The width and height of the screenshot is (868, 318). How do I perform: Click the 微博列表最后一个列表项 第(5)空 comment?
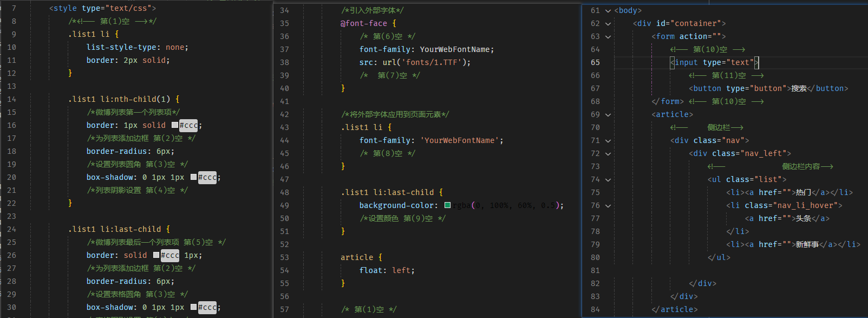(x=156, y=242)
